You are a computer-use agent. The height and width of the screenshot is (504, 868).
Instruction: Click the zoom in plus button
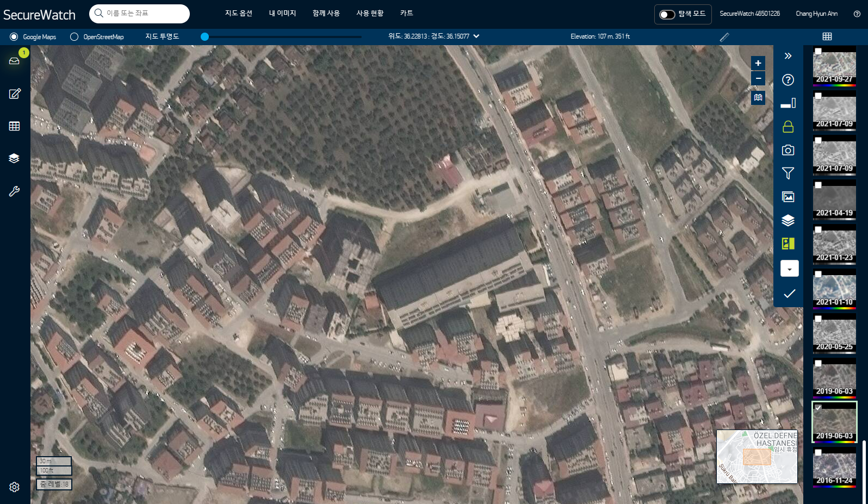(758, 63)
